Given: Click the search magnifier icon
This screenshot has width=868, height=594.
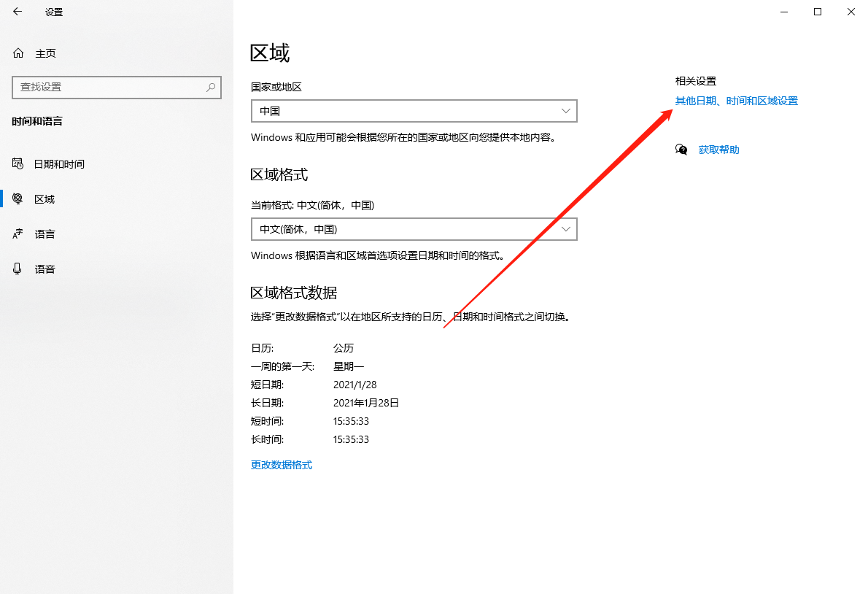Looking at the screenshot, I should [x=211, y=88].
